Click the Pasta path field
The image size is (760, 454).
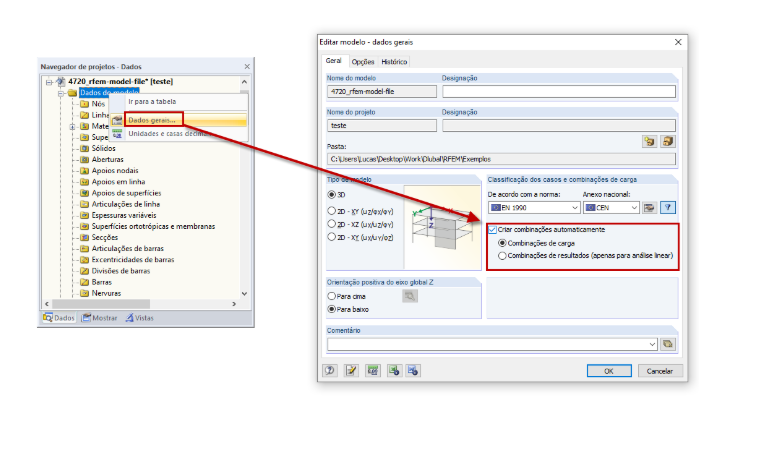[x=501, y=159]
